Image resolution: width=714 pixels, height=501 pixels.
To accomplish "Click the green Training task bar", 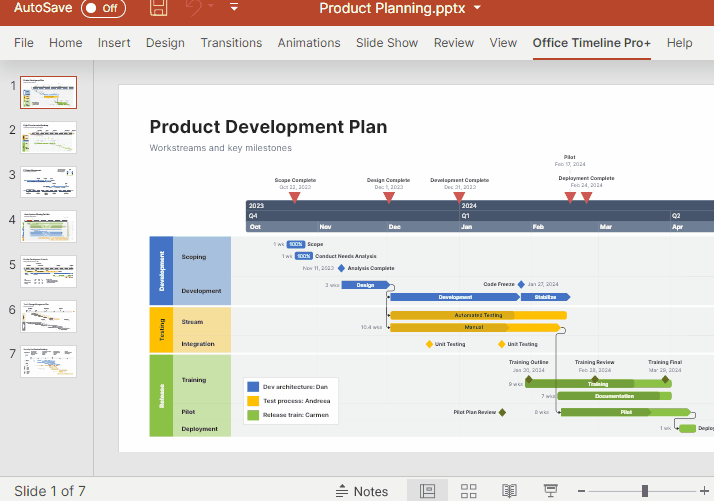I will tap(598, 384).
